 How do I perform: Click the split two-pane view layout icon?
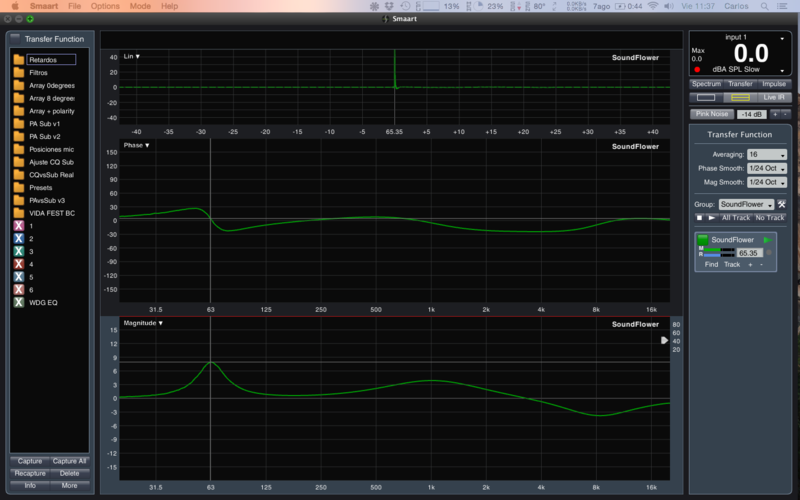tap(740, 98)
